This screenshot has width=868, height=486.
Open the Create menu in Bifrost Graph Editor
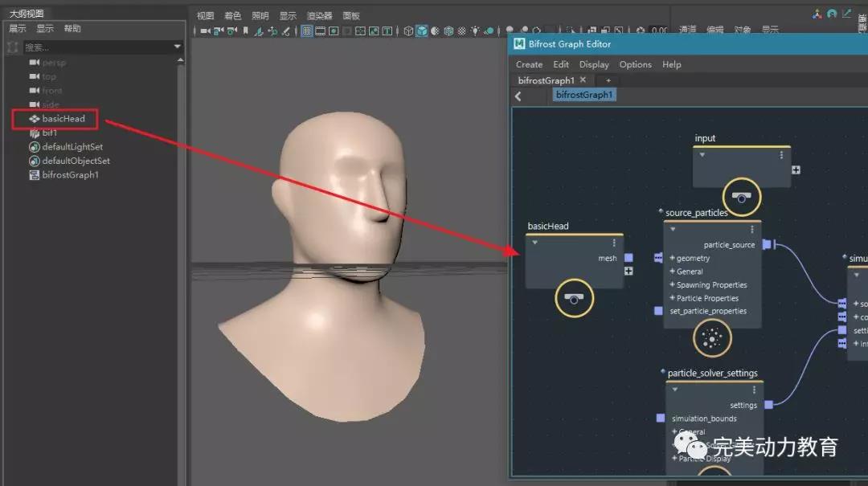pyautogui.click(x=529, y=64)
